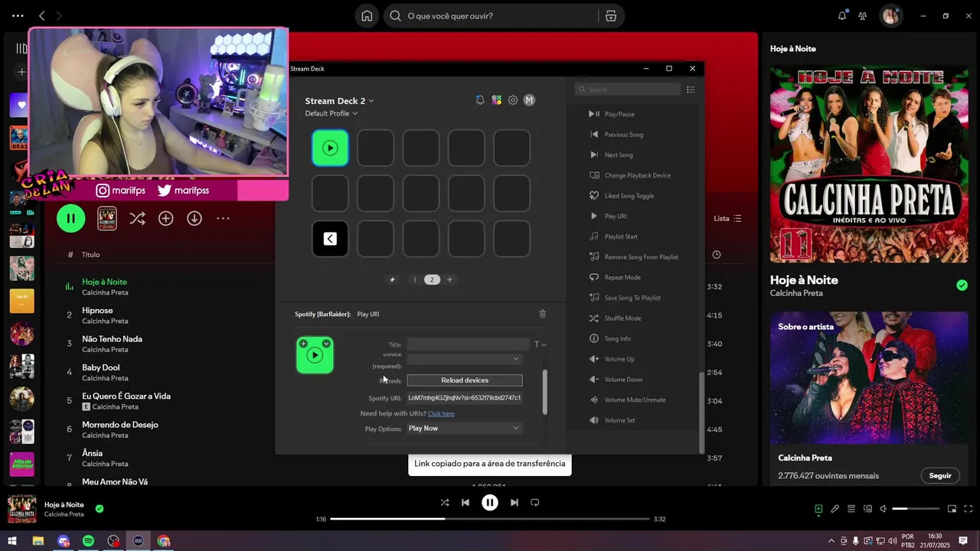980x551 pixels.
Task: Toggle shuffle in Spotify bottom player
Action: 445,503
